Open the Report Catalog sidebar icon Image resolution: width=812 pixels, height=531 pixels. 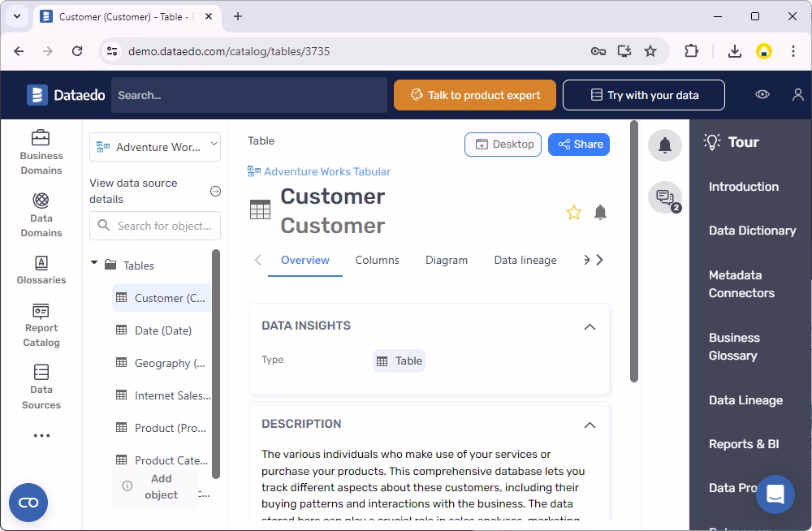point(41,326)
